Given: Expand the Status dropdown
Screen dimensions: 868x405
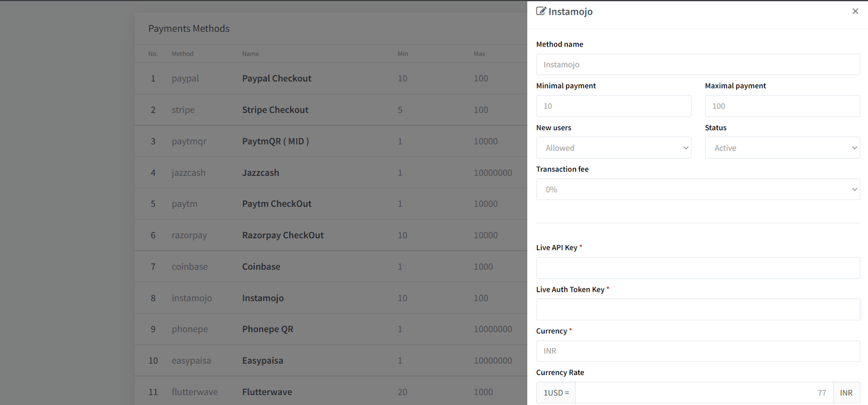Looking at the screenshot, I should 782,148.
